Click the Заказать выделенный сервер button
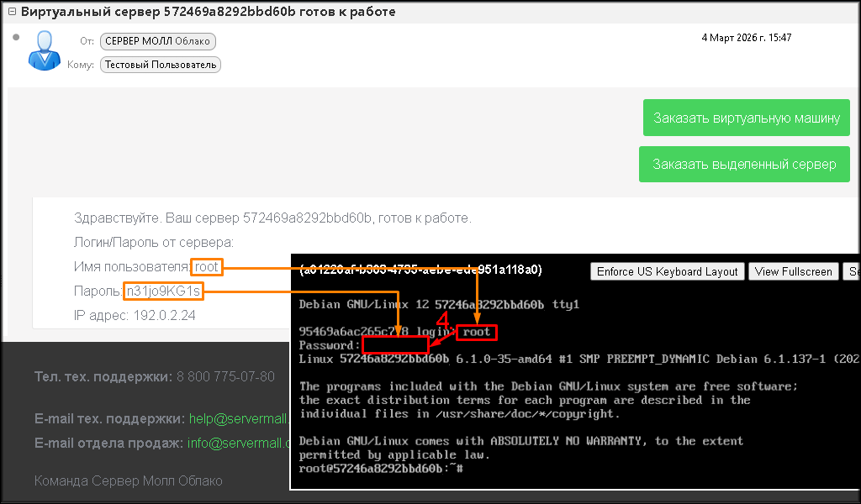The width and height of the screenshot is (861, 504). pyautogui.click(x=744, y=165)
